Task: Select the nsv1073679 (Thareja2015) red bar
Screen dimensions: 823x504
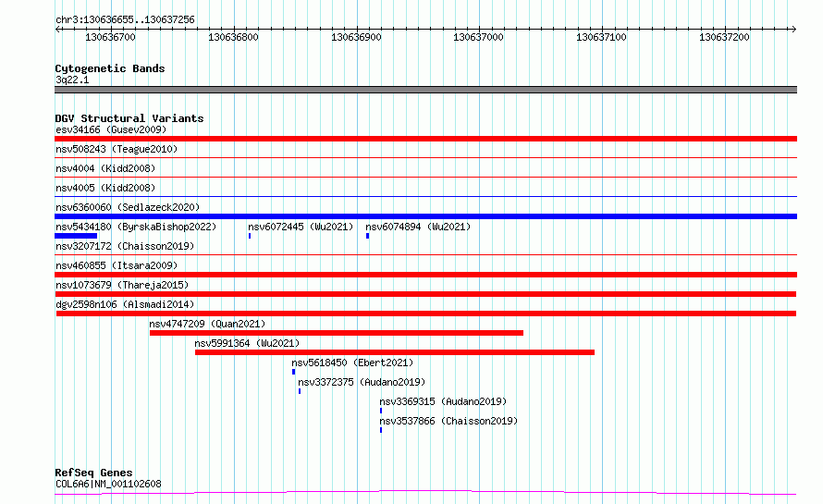Action: pyautogui.click(x=425, y=294)
